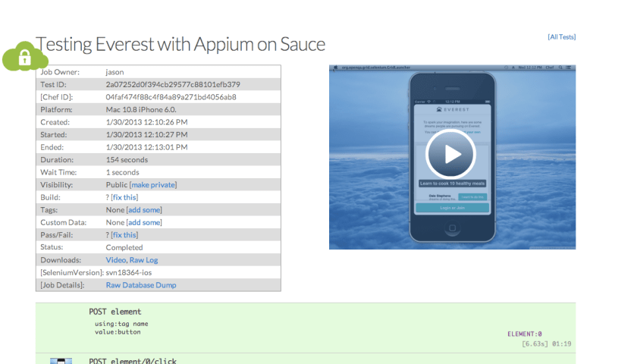Click the POST element/0/click command entry
The image size is (637, 364).
click(x=133, y=361)
